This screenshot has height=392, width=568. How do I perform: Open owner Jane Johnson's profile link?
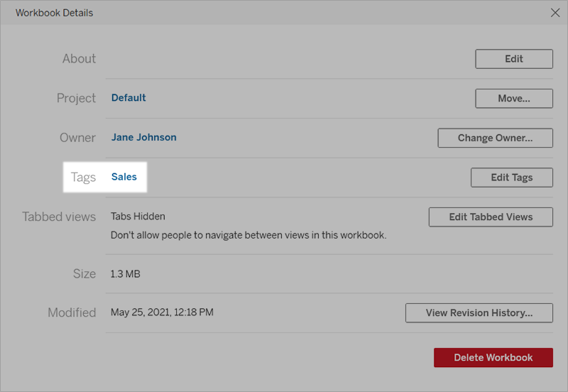pyautogui.click(x=144, y=137)
